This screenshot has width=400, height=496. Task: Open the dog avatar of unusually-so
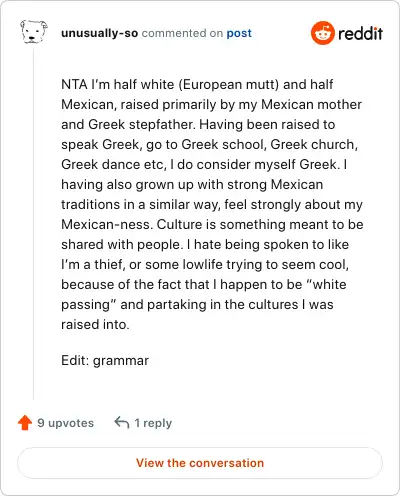click(x=34, y=32)
